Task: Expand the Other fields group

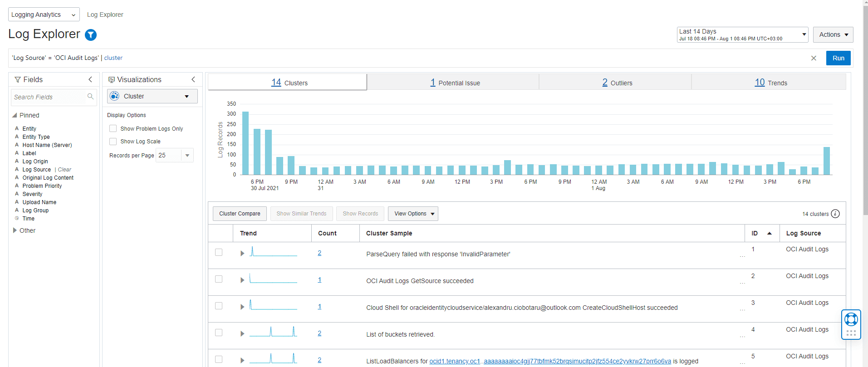Action: [15, 230]
